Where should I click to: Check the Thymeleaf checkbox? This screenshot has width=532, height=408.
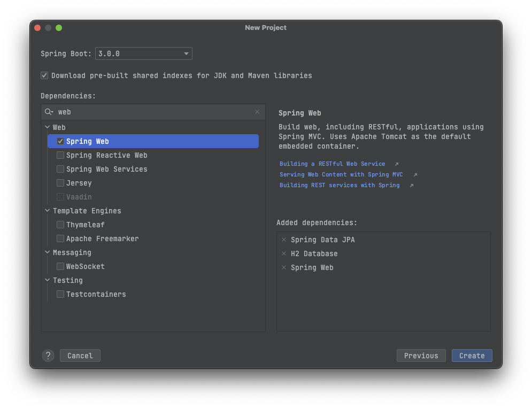60,225
